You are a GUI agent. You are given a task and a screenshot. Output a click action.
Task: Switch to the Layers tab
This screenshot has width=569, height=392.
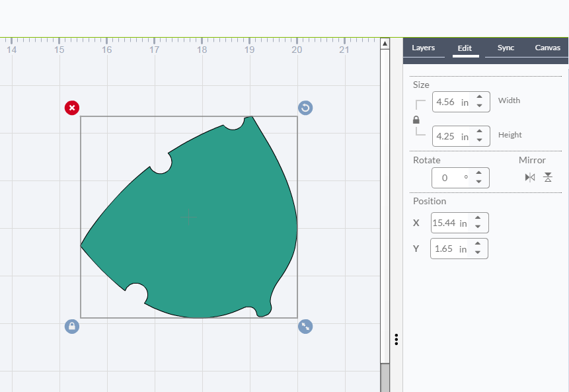(424, 48)
